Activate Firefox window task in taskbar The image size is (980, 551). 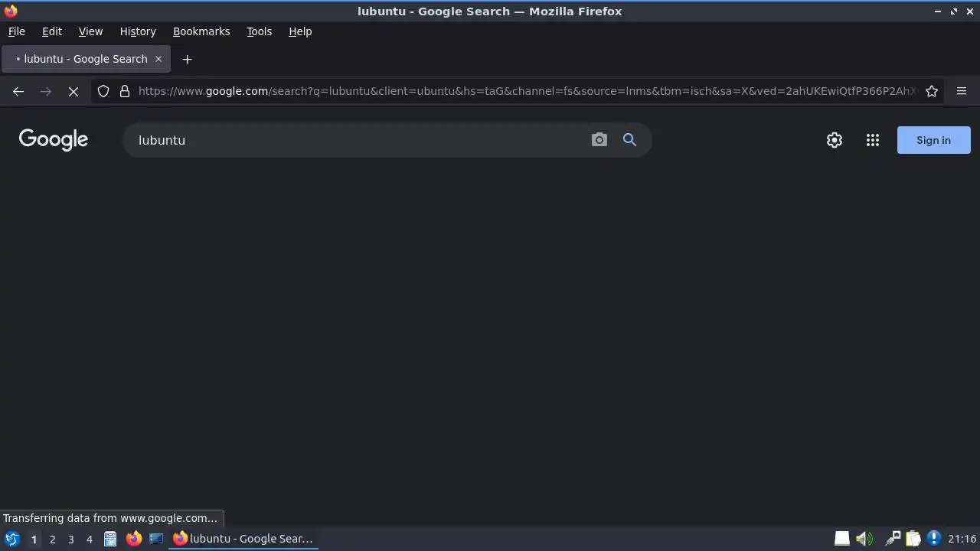tap(243, 539)
